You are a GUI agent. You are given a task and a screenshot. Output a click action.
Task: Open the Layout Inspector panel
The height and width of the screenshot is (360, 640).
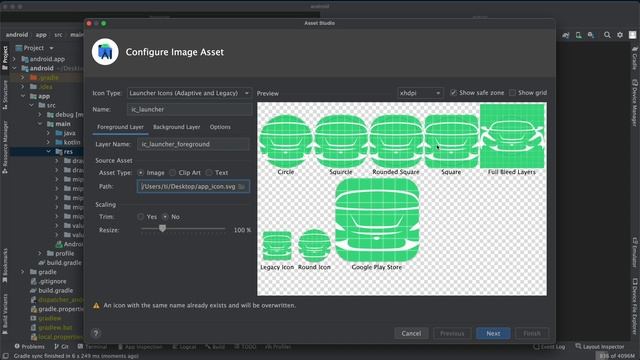click(x=600, y=347)
